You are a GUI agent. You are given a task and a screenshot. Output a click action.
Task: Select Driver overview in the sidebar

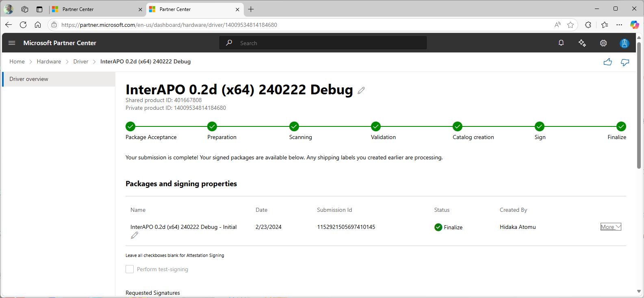point(29,79)
